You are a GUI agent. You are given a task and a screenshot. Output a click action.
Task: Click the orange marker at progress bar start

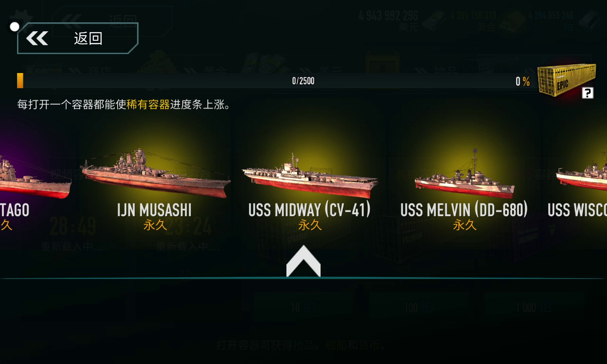click(x=20, y=81)
